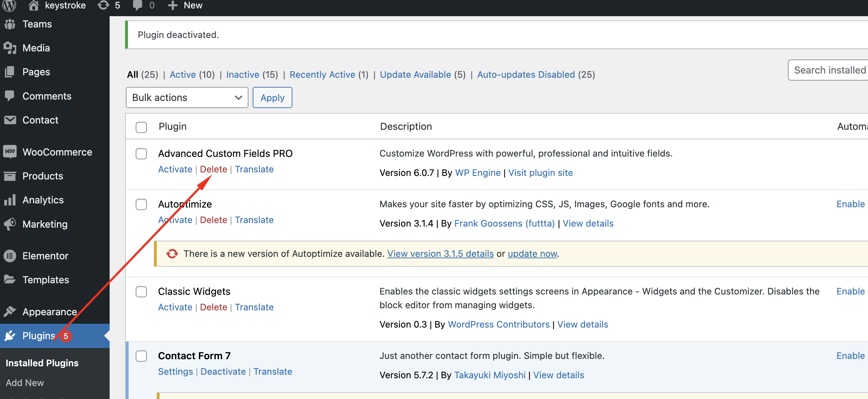The height and width of the screenshot is (399, 868).
Task: Deactivate Contact Form 7
Action: 223,372
